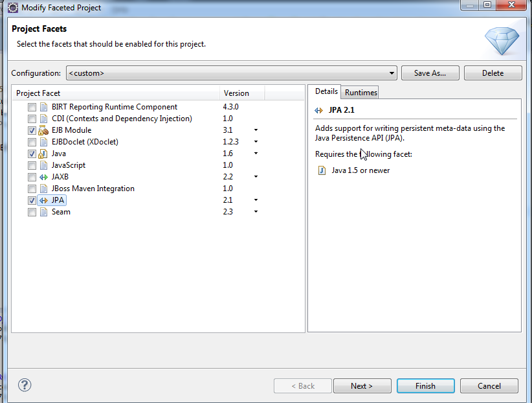Select the Details tab
Screen dimensions: 532x403
click(x=326, y=92)
